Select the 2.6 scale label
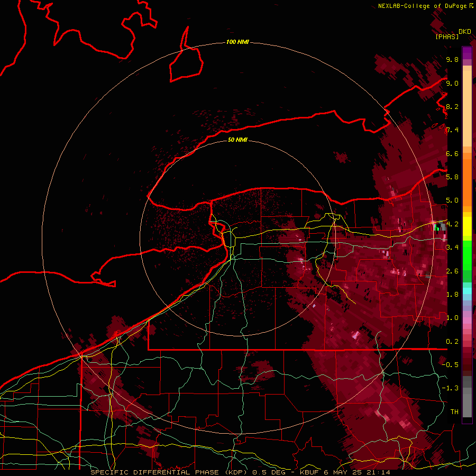The height and width of the screenshot is (476, 476). click(452, 271)
